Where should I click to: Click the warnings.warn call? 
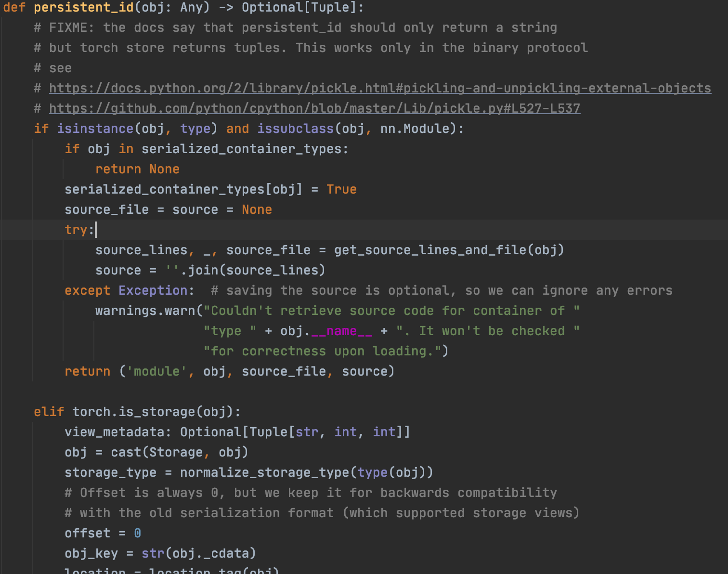pyautogui.click(x=145, y=311)
